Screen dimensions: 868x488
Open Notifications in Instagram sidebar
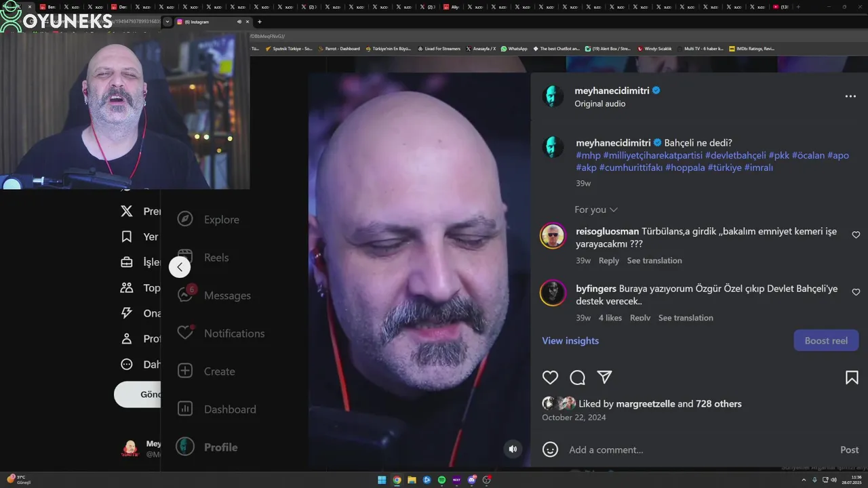pos(220,333)
